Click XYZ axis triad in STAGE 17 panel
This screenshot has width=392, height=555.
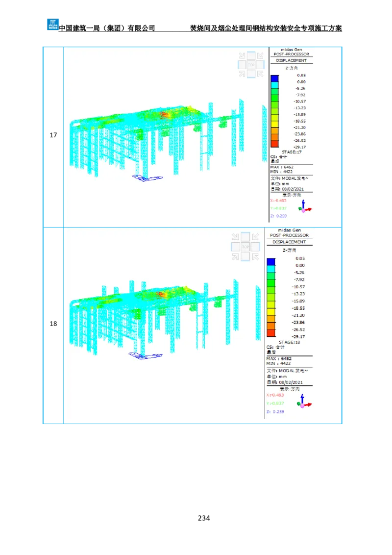[x=305, y=206]
